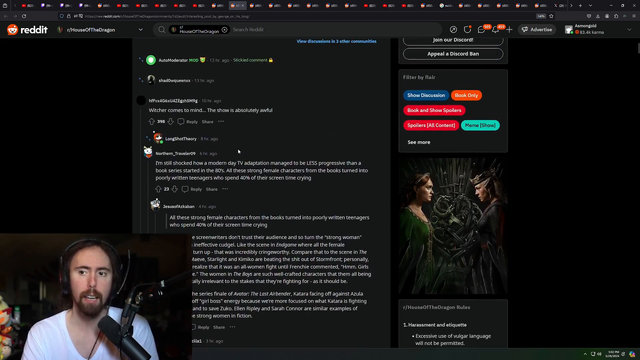Filter by Book and Show Spoilers flair
Screen dimensions: 640x360
click(x=434, y=110)
